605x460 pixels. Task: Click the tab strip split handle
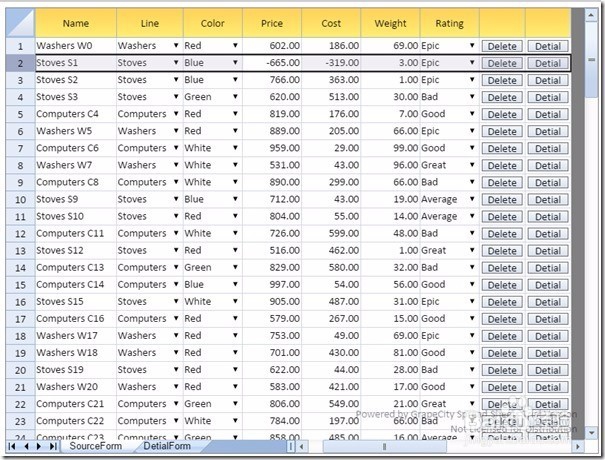coord(290,446)
